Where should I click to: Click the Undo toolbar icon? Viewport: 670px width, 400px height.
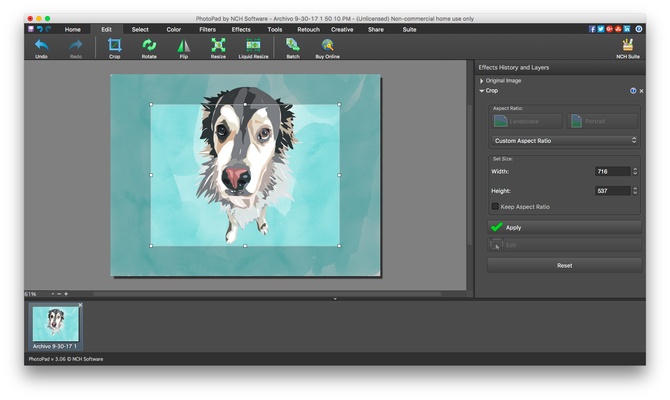click(41, 48)
